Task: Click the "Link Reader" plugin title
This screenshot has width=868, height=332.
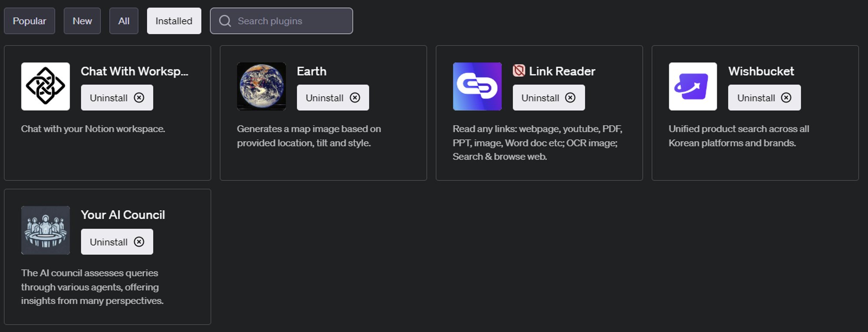Action: pos(562,71)
